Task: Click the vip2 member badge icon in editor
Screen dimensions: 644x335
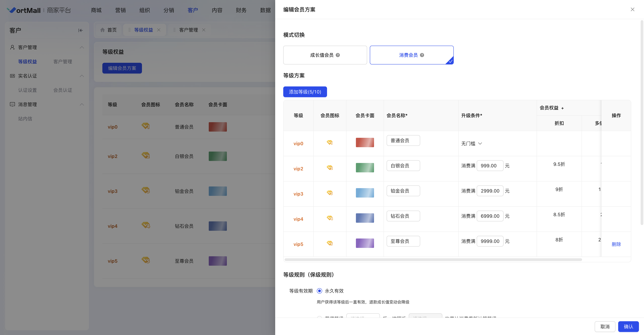Action: (x=330, y=168)
